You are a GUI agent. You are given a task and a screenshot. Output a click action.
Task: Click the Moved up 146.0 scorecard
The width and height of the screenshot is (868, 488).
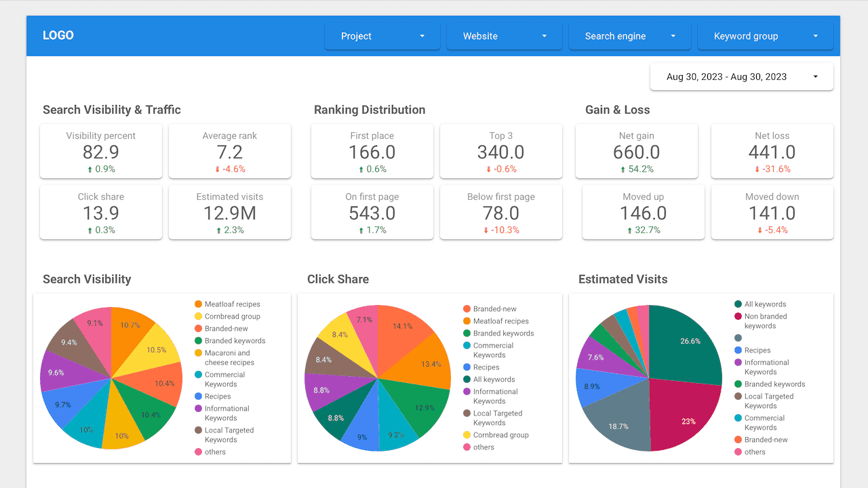coord(644,212)
